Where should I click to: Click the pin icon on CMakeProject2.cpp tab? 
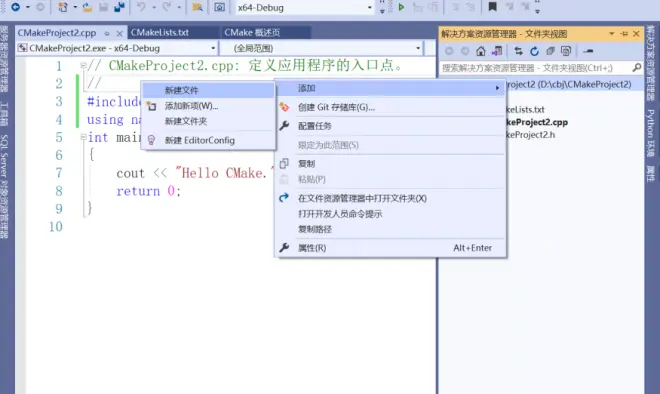click(107, 33)
